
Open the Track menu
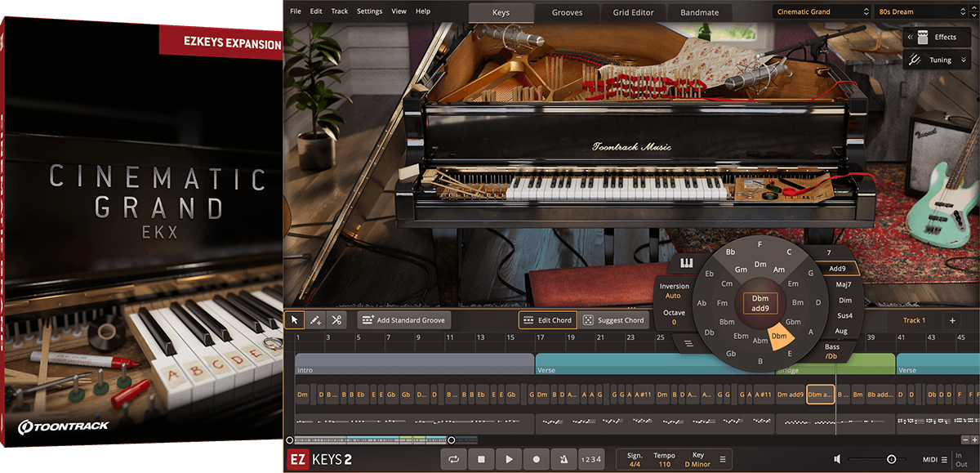(x=340, y=11)
